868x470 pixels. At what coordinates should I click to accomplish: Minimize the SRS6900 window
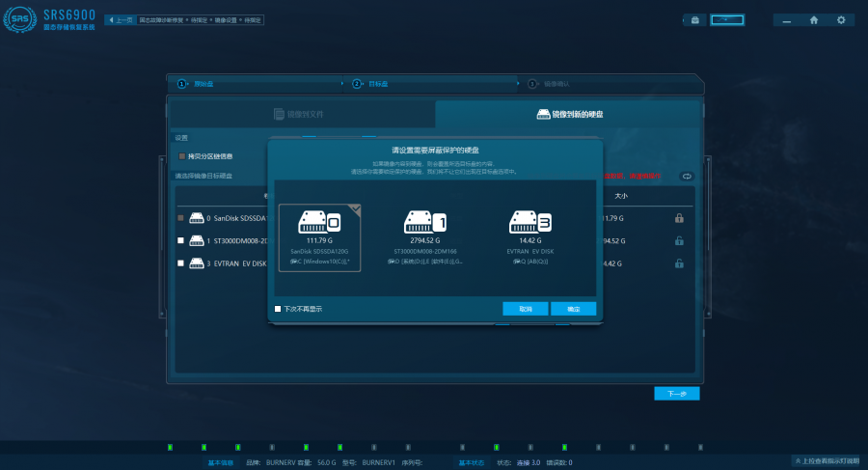tap(787, 20)
